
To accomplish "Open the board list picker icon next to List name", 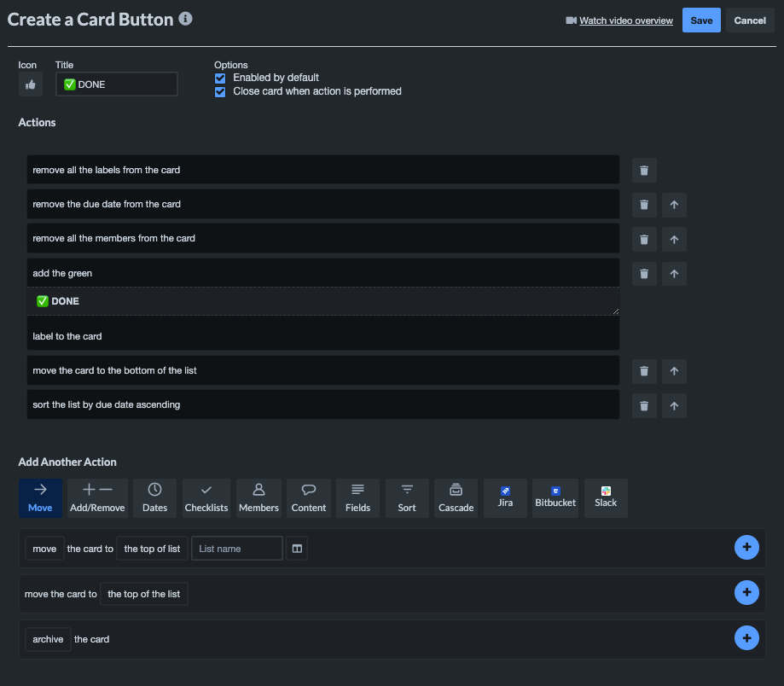I will (x=297, y=549).
